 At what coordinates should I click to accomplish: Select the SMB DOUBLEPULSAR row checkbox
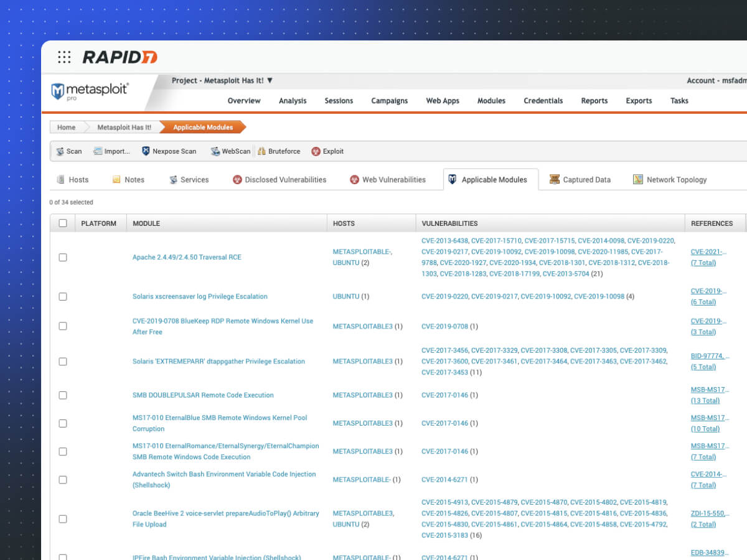tap(63, 395)
